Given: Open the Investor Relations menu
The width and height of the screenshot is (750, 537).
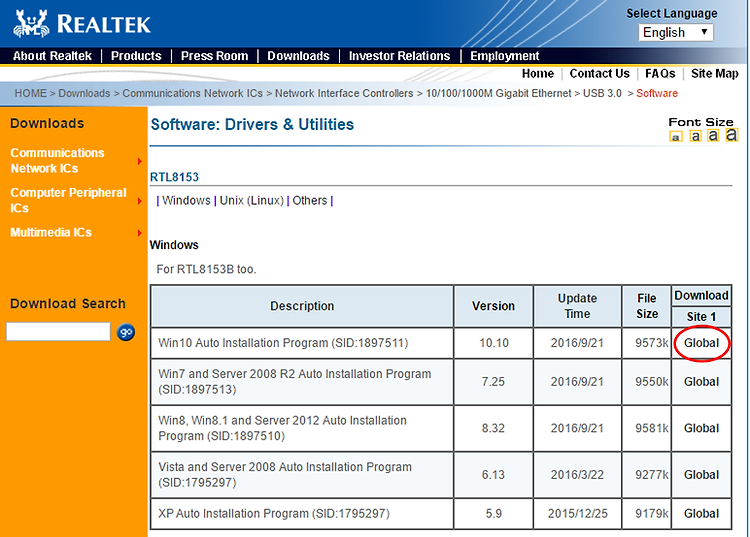Looking at the screenshot, I should pyautogui.click(x=399, y=56).
